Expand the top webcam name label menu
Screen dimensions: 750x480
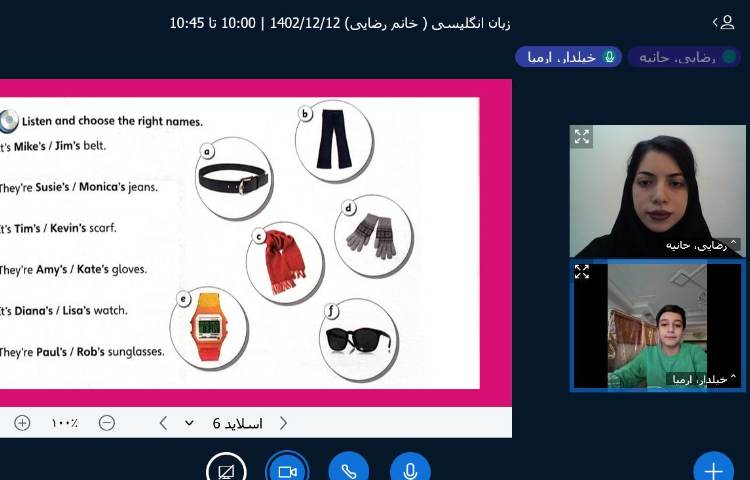click(x=700, y=245)
